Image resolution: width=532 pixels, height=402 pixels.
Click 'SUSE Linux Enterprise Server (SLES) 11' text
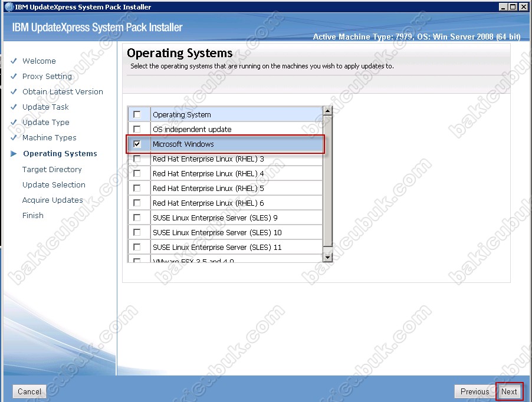pos(217,247)
